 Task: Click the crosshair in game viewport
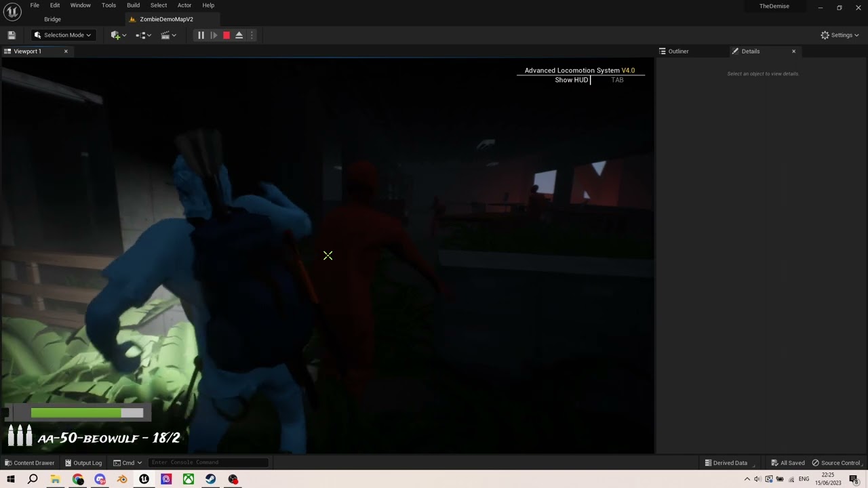click(328, 256)
